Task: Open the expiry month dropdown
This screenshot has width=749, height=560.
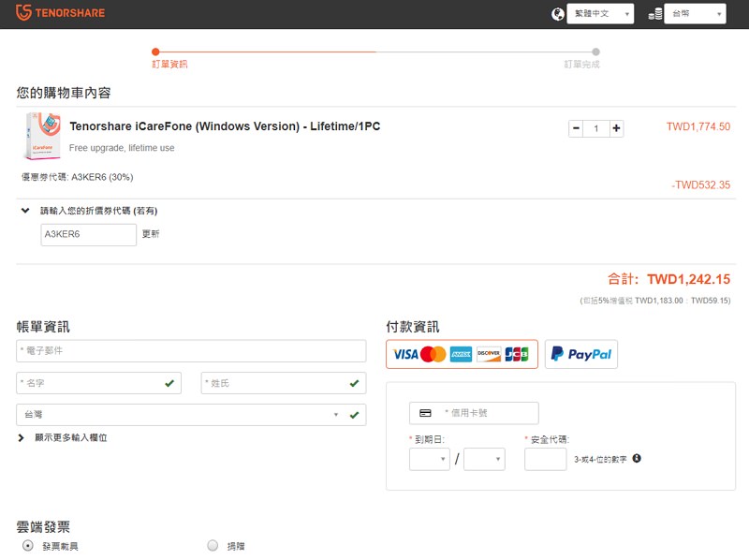Action: click(430, 459)
